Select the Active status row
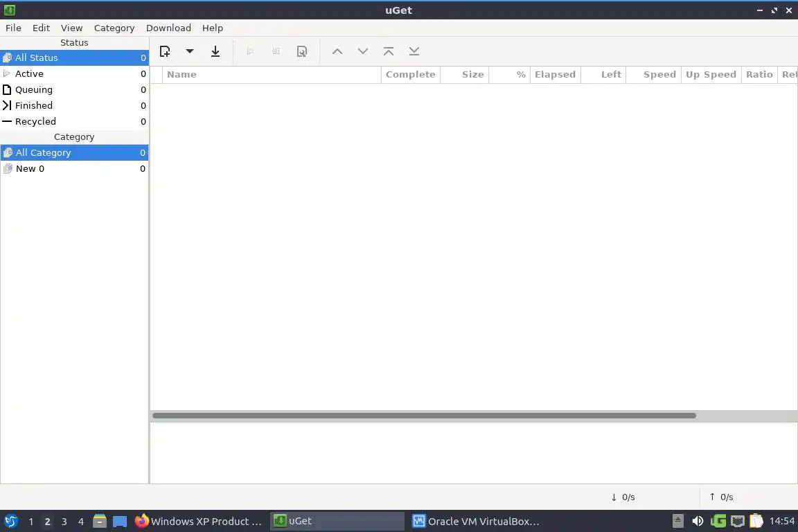Screen dimensions: 798x532 click(74, 74)
